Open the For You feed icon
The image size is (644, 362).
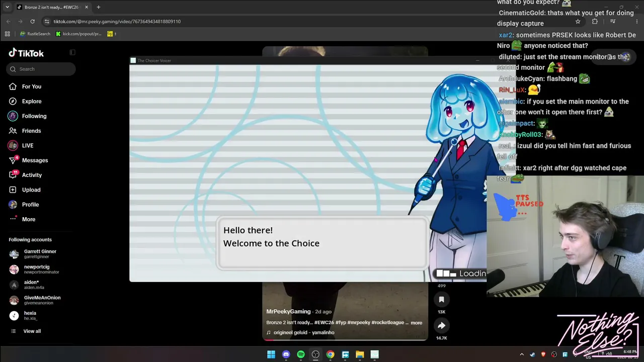[13, 86]
